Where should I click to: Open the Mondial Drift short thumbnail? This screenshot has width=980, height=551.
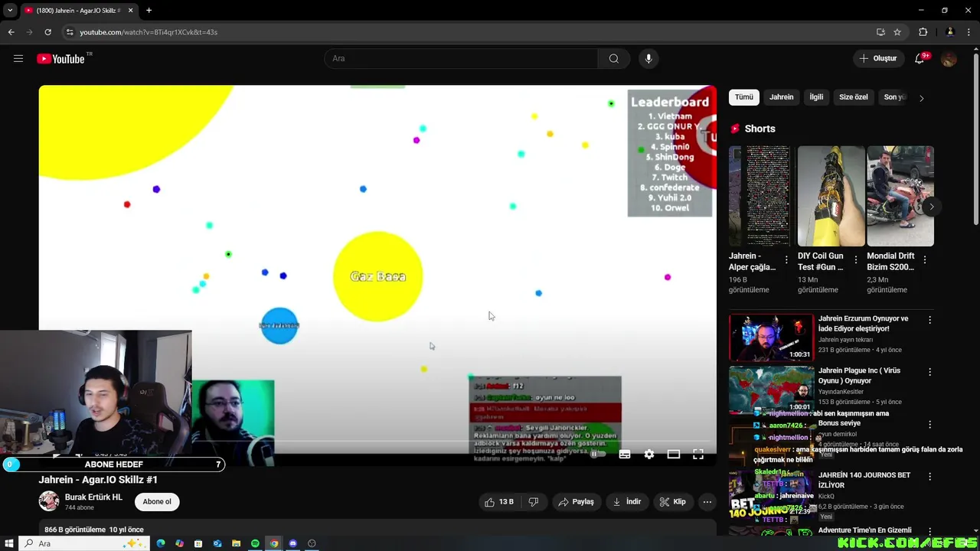pyautogui.click(x=900, y=196)
